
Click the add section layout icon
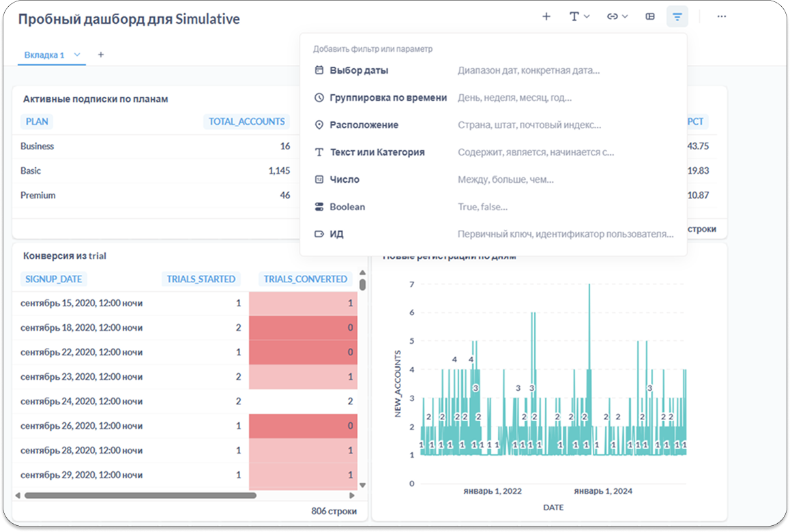coord(650,16)
